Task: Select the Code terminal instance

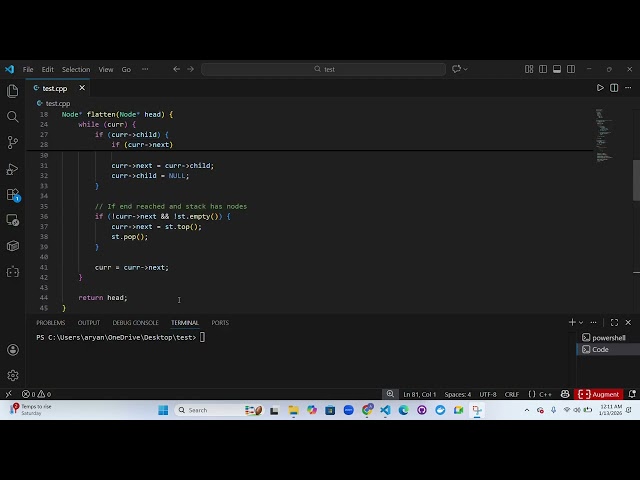Action: pos(608,349)
